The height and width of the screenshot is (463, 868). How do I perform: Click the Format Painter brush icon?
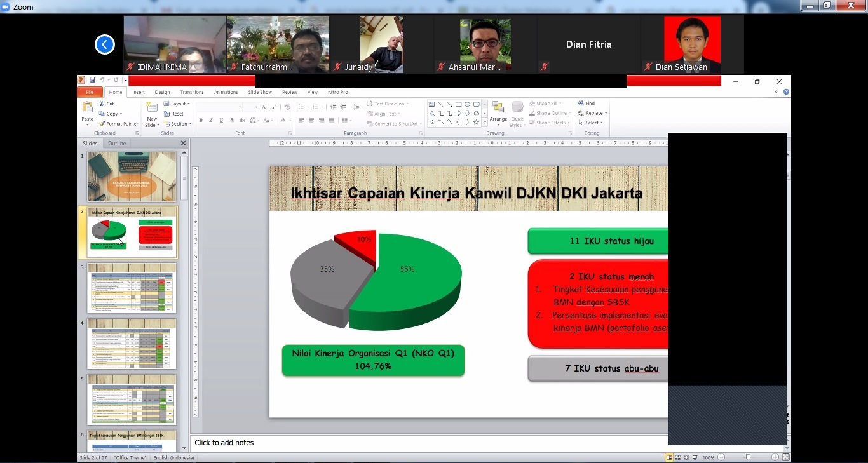(102, 124)
